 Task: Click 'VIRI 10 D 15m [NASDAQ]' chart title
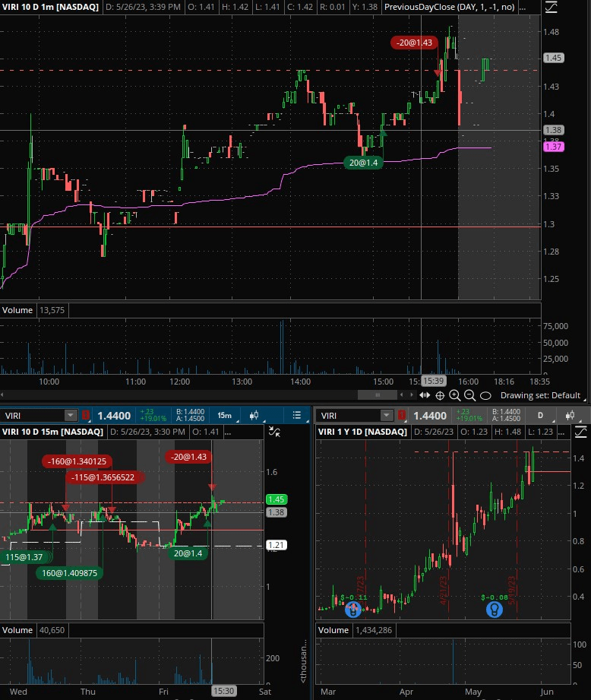pos(52,432)
